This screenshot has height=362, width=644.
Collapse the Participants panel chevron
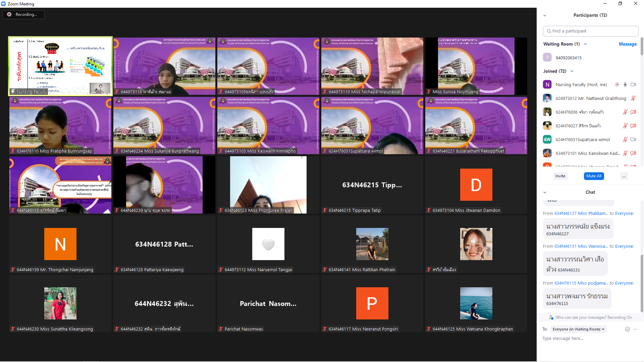[545, 15]
